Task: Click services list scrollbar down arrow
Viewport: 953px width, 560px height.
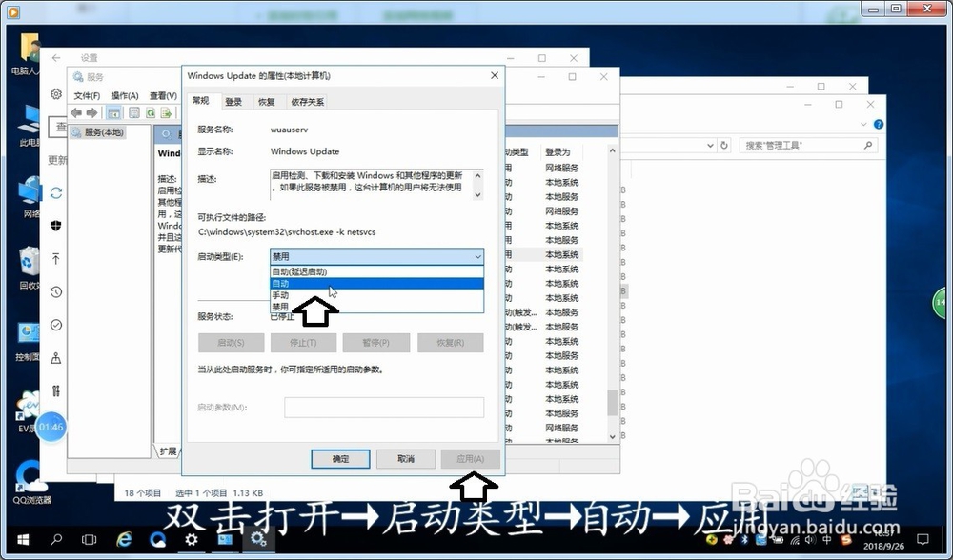Action: click(612, 437)
